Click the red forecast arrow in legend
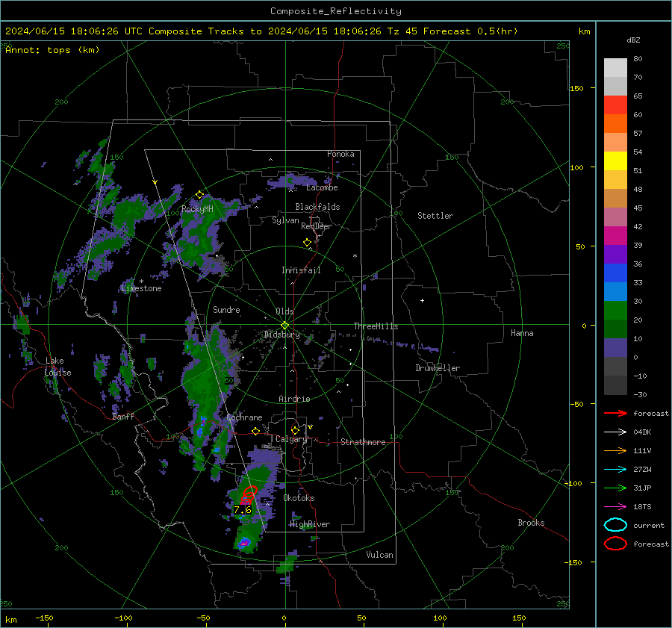 [615, 413]
